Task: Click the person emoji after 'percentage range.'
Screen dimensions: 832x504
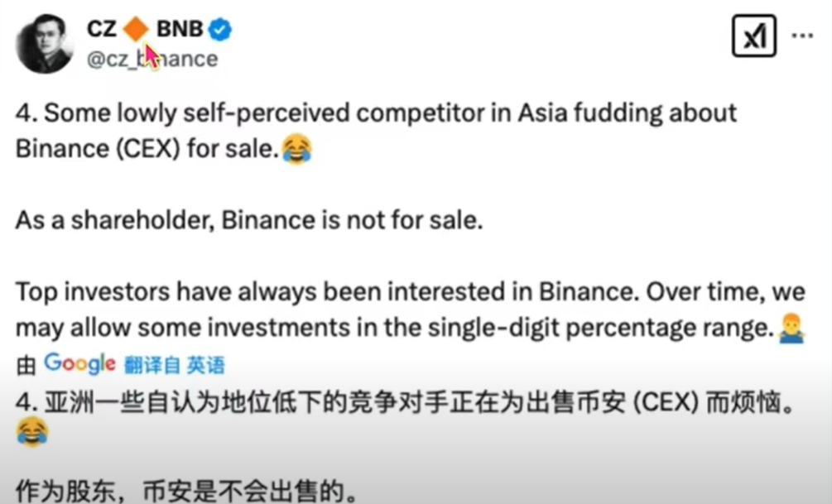Action: [791, 329]
